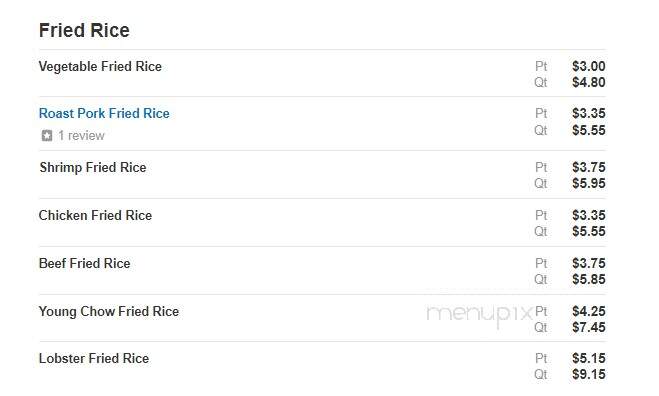Click the $4.25 pint price for Young Chow

[x=588, y=311]
